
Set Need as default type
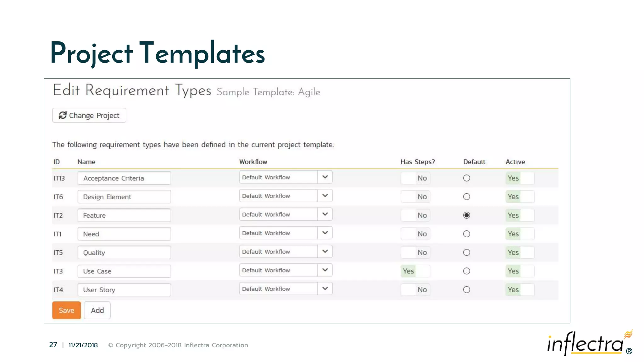[467, 234]
